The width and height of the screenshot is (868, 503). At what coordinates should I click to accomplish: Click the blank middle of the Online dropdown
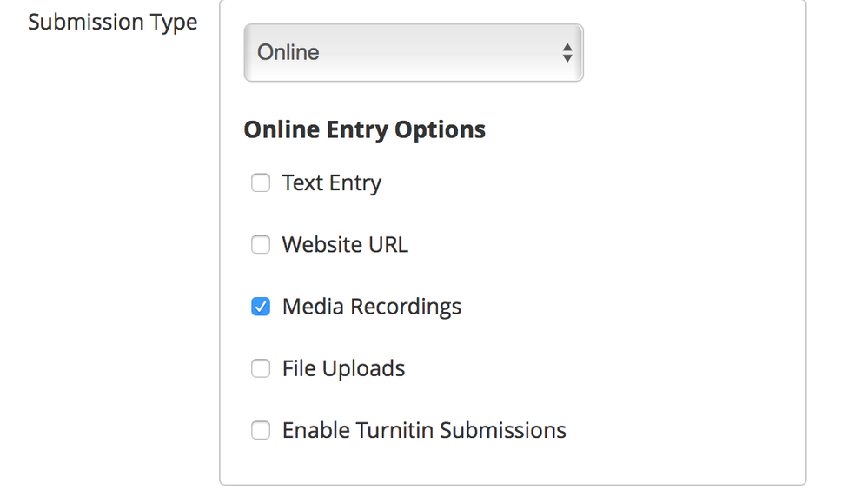[434, 52]
